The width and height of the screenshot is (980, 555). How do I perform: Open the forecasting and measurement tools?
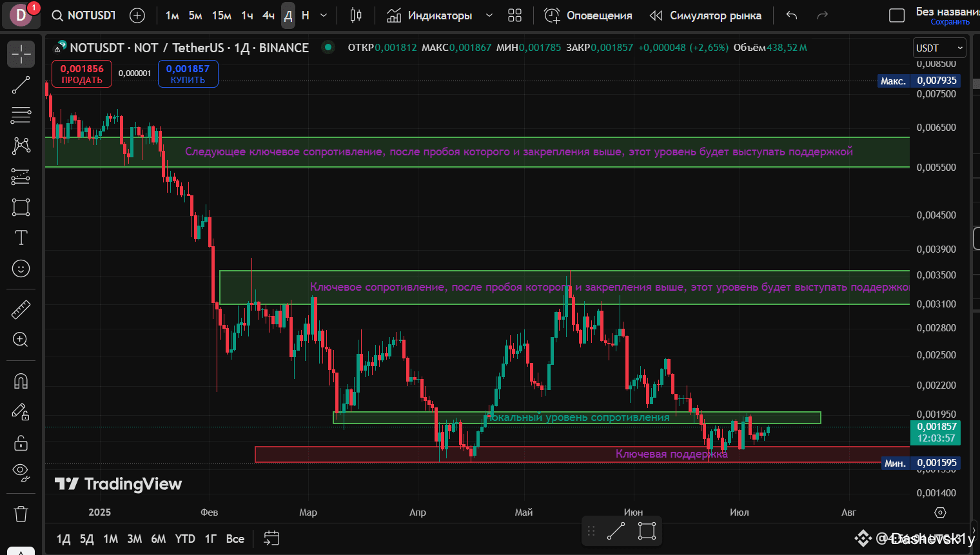(21, 176)
